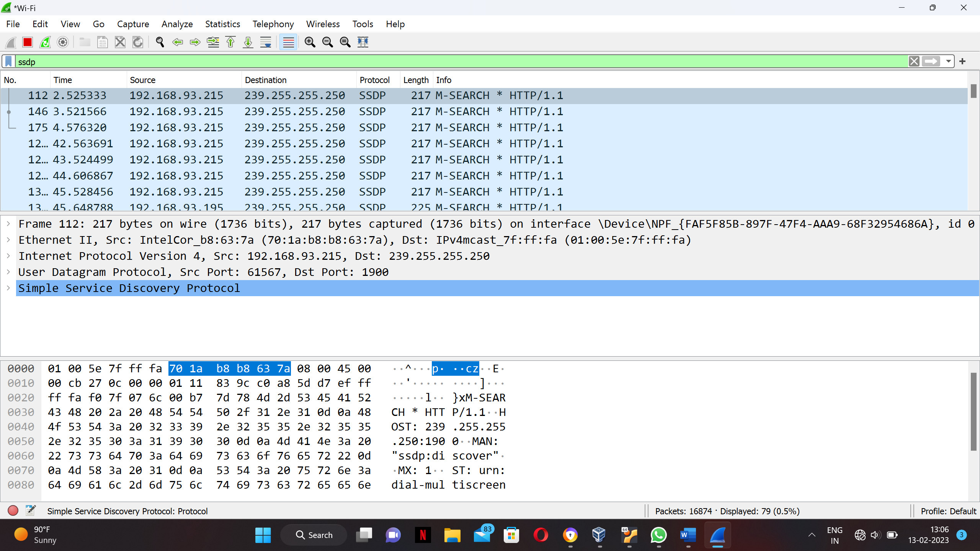
Task: Open saved filter bookmarks in the filter bar
Action: (x=8, y=61)
